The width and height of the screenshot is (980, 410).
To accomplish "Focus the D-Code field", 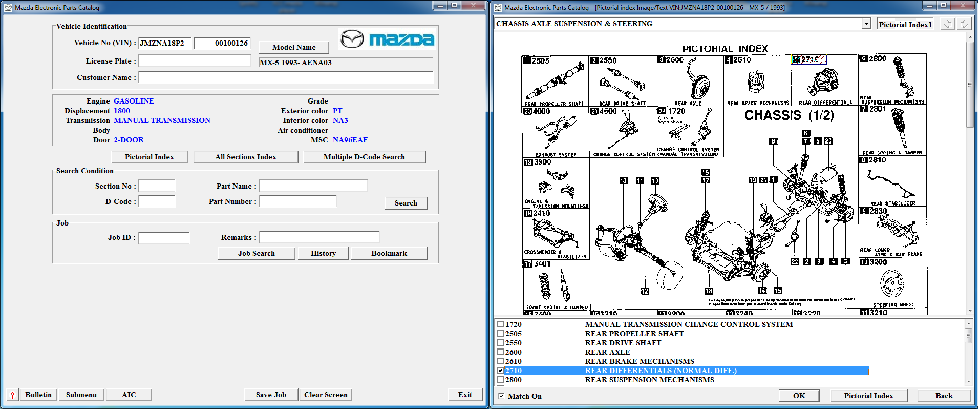I will pos(157,201).
